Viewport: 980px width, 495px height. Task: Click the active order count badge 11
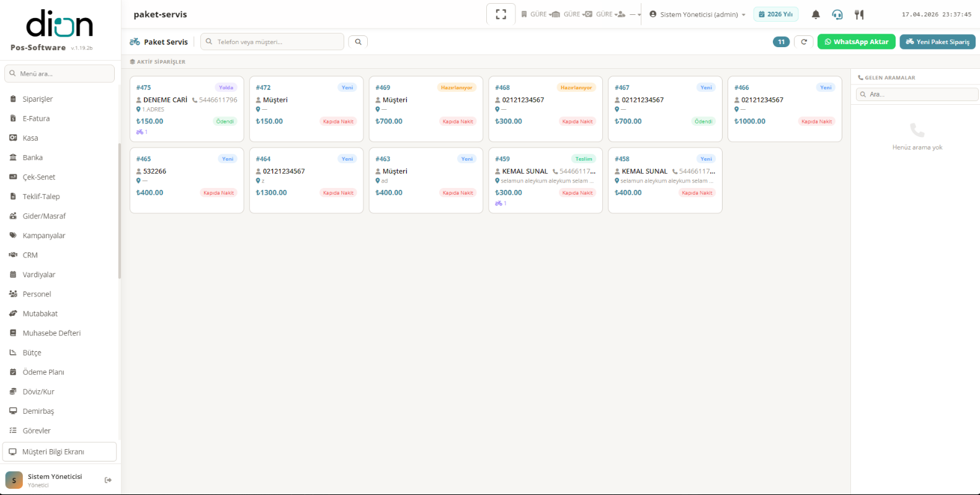tap(782, 42)
